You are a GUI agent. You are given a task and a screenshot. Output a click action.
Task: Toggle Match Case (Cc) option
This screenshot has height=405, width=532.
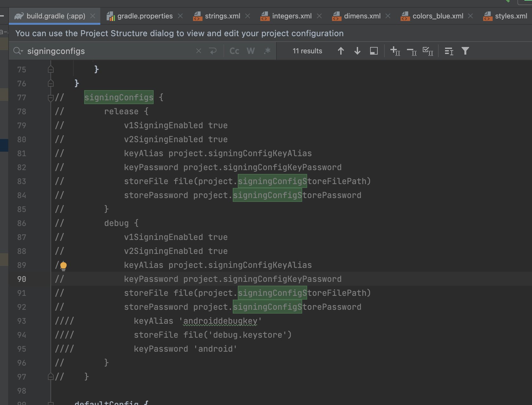click(234, 51)
